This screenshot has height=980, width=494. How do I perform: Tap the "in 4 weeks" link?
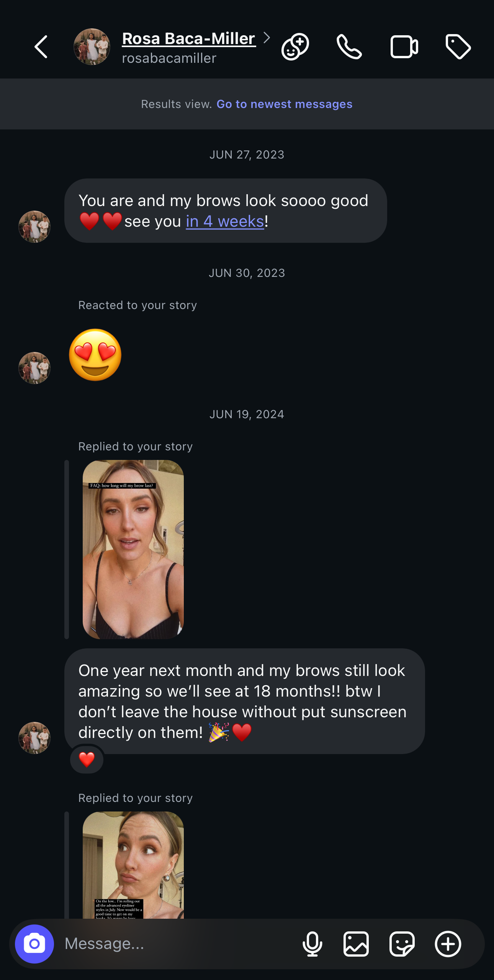(225, 221)
